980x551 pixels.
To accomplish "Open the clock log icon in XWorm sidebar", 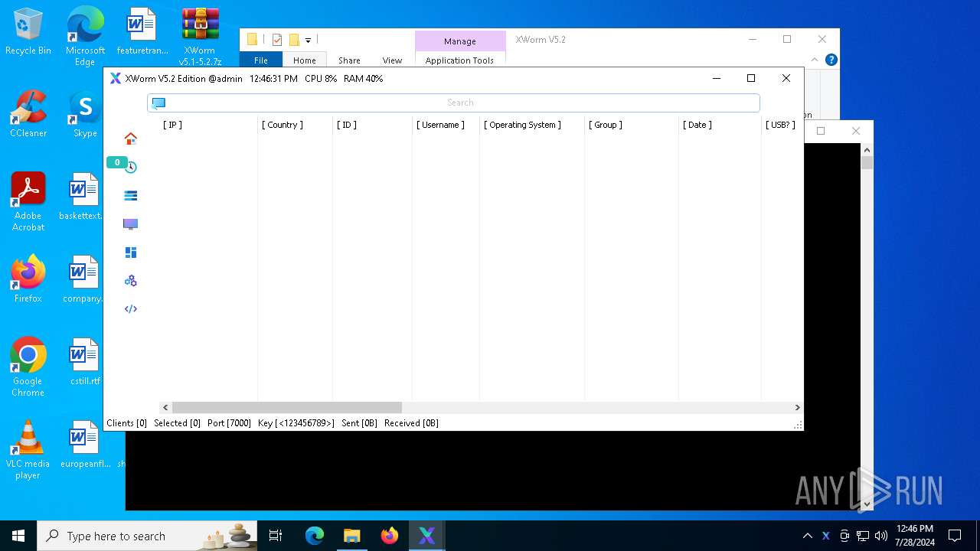I will (132, 168).
